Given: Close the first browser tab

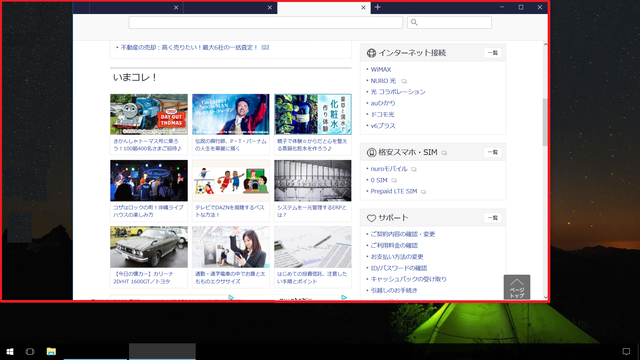Looking at the screenshot, I should [x=176, y=7].
